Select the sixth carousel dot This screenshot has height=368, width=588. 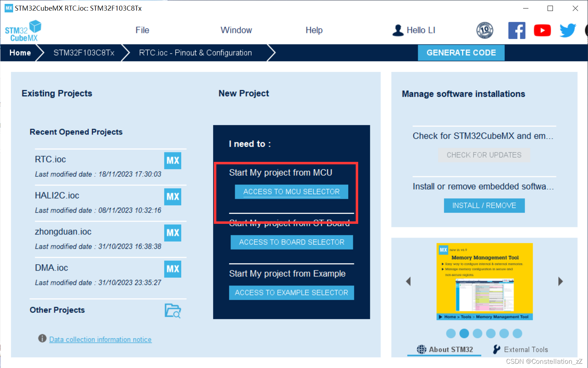pos(517,333)
